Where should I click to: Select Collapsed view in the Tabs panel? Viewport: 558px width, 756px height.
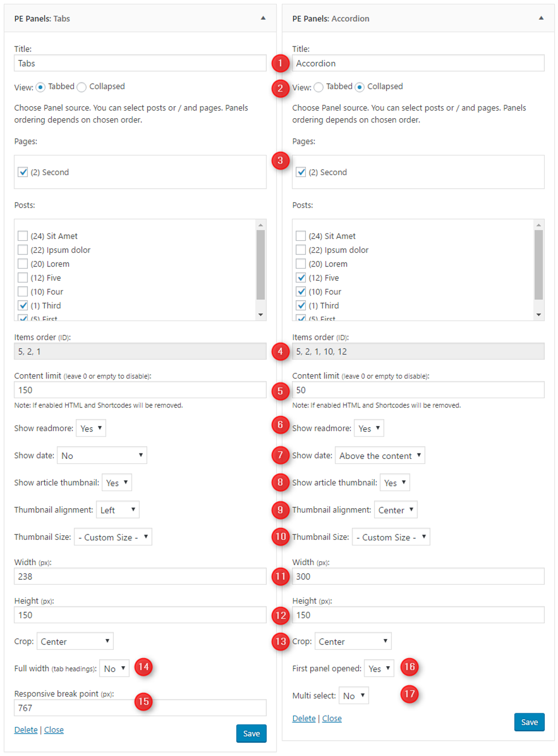tap(81, 86)
